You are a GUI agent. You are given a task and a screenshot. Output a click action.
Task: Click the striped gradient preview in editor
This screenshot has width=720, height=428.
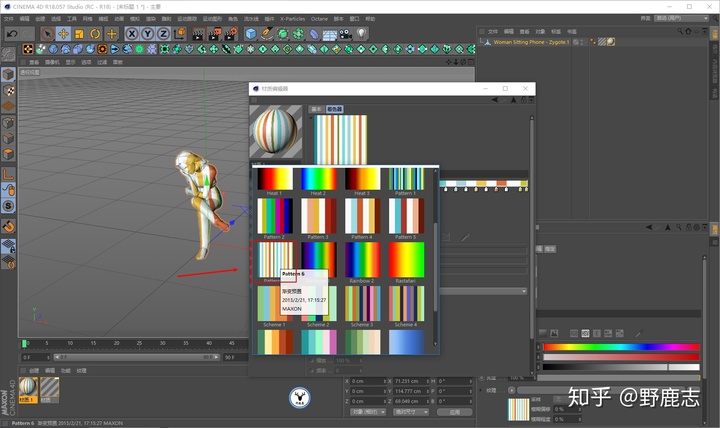(340, 140)
